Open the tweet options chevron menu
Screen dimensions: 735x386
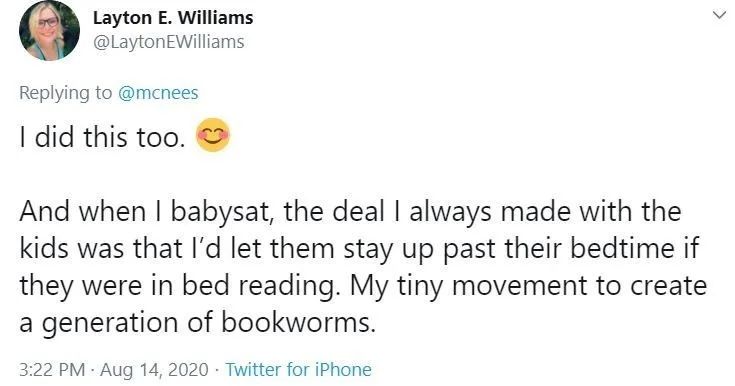(x=719, y=15)
